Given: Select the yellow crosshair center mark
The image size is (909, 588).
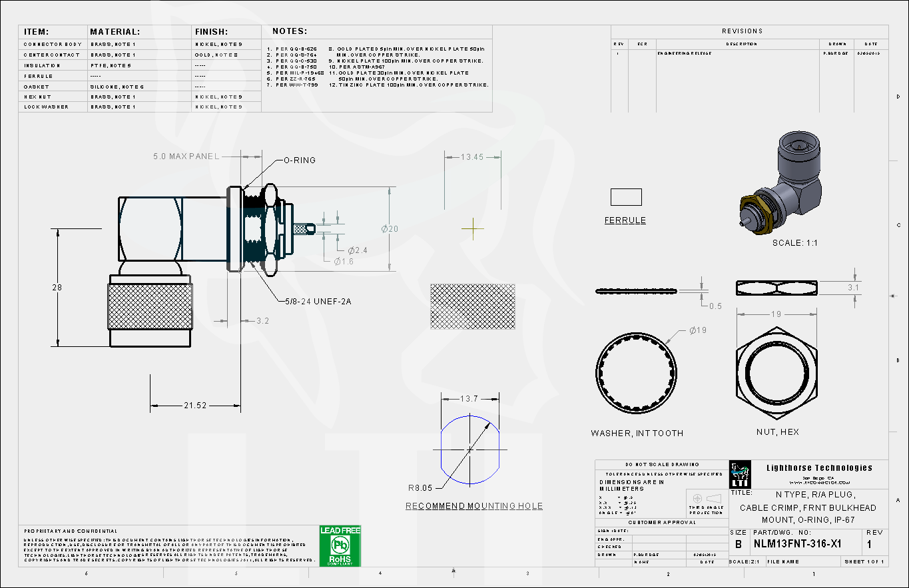Looking at the screenshot, I should tap(473, 228).
